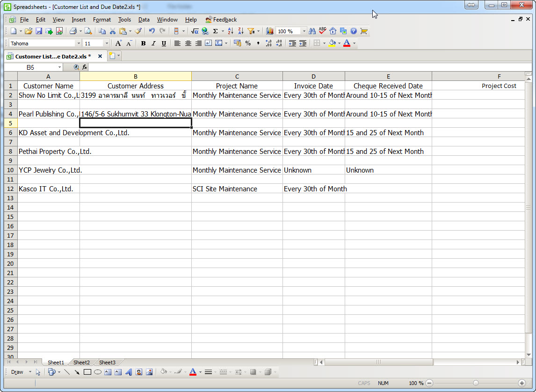Close the Customer List document tab
This screenshot has height=392, width=536.
coord(100,56)
